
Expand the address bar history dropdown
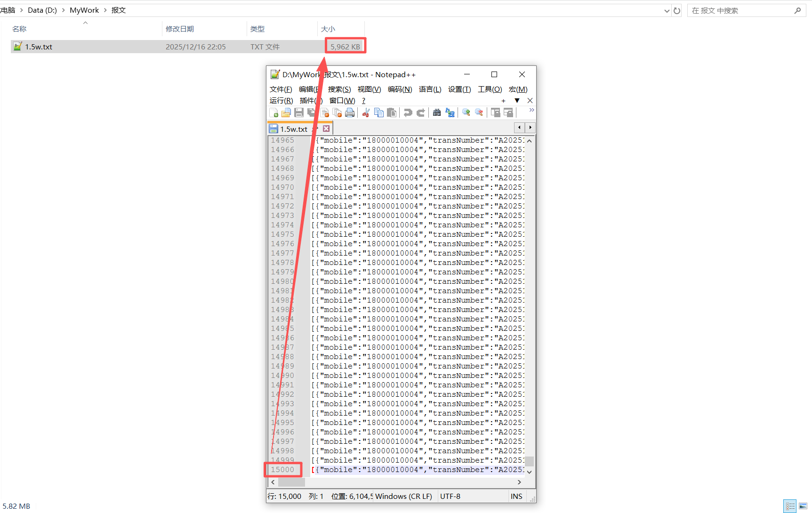[x=667, y=11]
